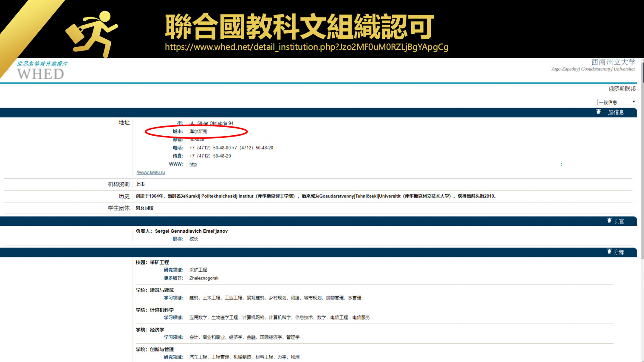Click the 上市 funding value
This screenshot has width=644, height=362.
(140, 184)
